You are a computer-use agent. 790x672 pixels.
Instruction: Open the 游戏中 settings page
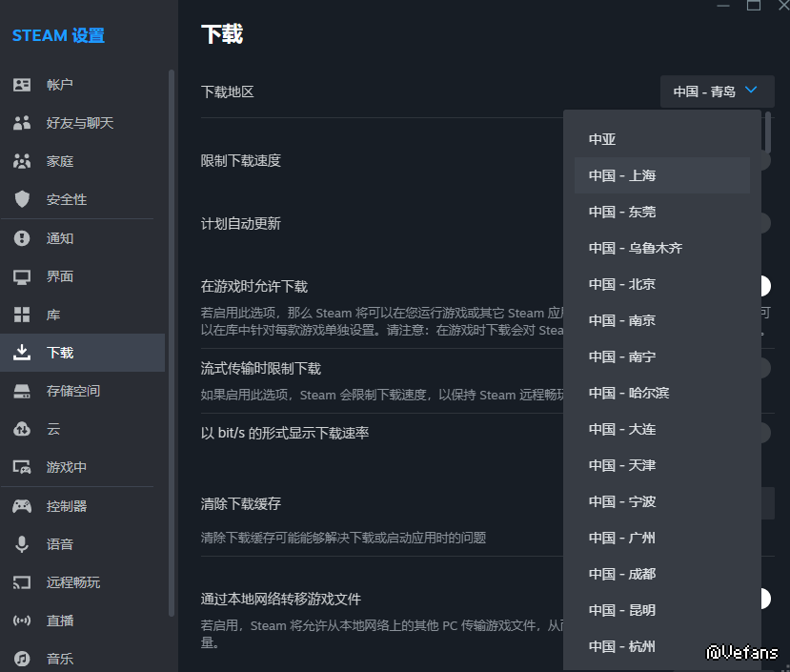click(x=83, y=467)
